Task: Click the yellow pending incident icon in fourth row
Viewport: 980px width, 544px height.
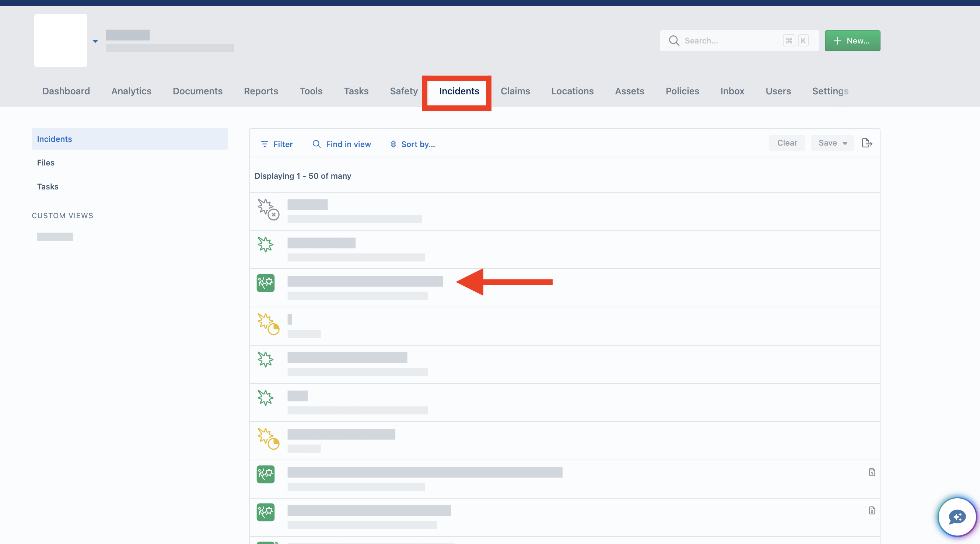Action: pyautogui.click(x=268, y=324)
